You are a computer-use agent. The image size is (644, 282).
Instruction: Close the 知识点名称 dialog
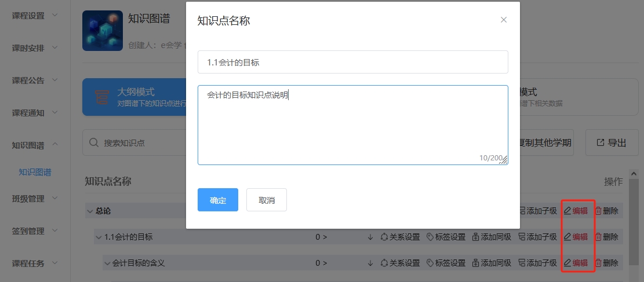point(503,20)
